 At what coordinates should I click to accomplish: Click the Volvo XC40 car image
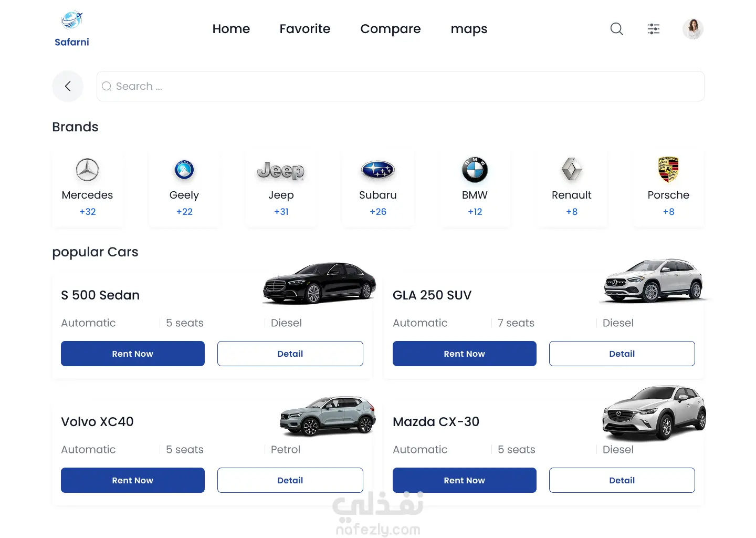328,416
